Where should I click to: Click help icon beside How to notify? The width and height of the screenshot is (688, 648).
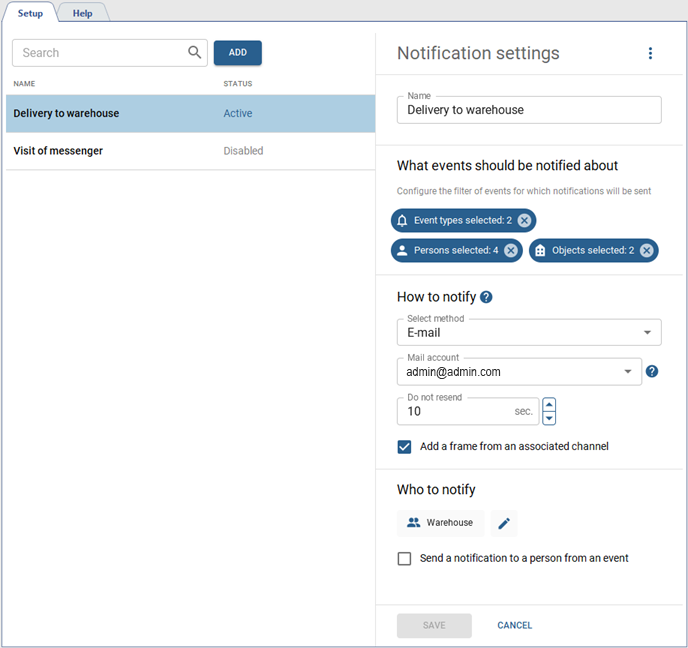pyautogui.click(x=486, y=297)
